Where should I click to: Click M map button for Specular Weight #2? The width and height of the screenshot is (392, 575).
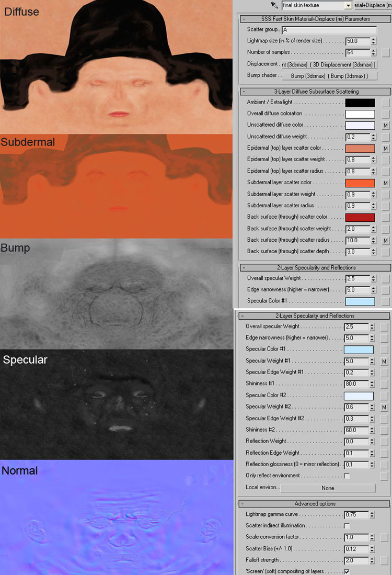coord(384,407)
